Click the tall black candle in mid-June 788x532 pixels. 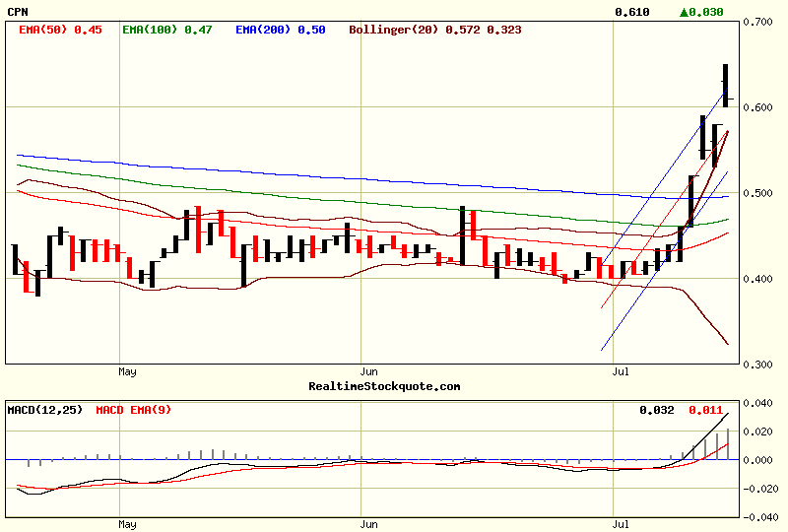click(462, 235)
